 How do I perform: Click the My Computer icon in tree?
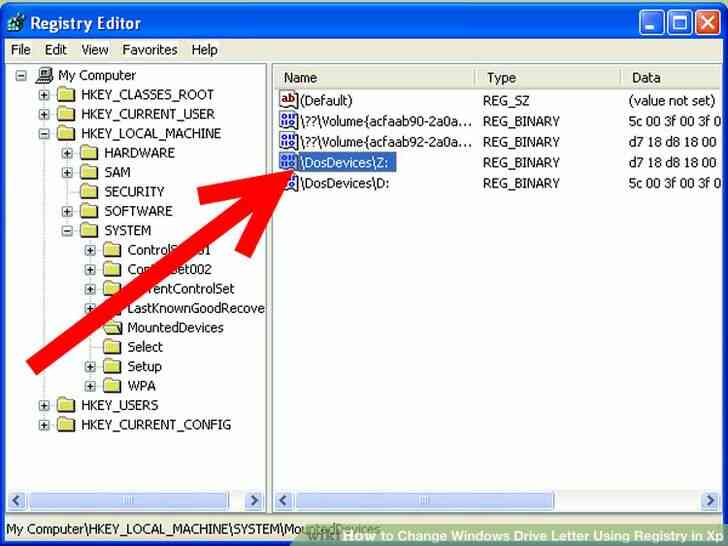pos(44,75)
